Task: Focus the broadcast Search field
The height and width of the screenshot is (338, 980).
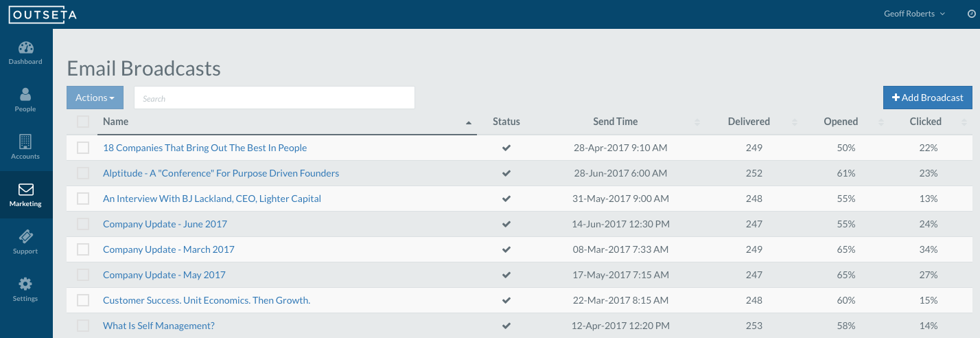Action: (275, 98)
